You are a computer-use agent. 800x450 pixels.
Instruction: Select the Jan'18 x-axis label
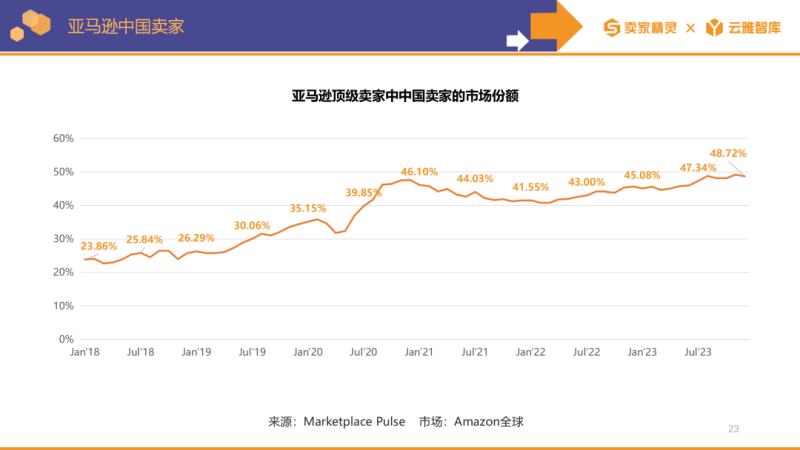pyautogui.click(x=85, y=353)
